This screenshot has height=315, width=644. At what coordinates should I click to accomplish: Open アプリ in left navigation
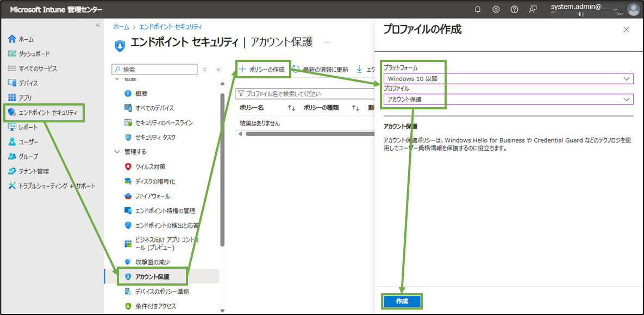click(20, 98)
